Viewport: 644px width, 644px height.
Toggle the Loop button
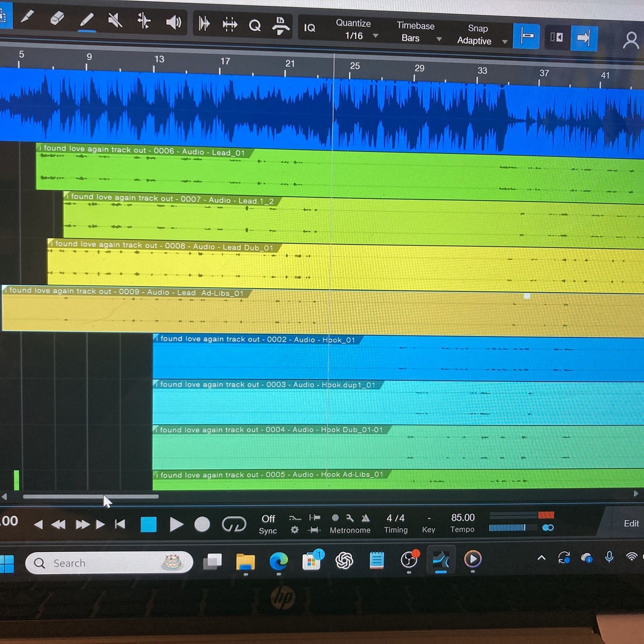tap(234, 524)
